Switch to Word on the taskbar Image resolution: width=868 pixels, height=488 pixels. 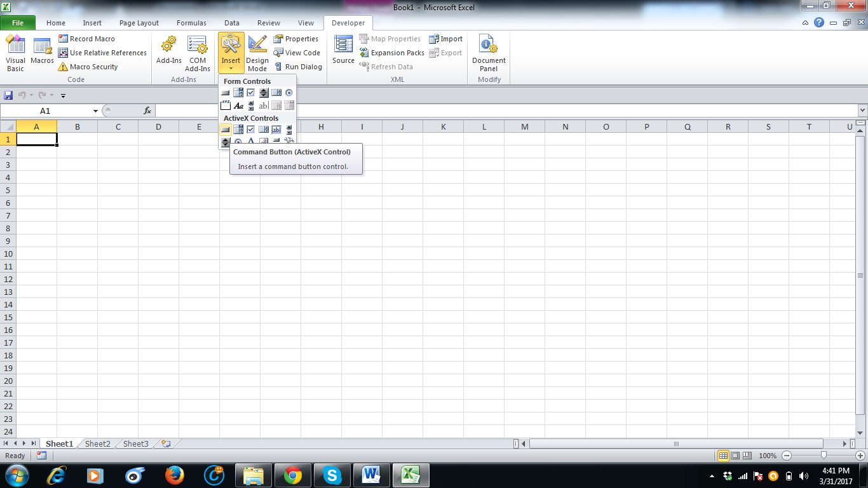(x=370, y=475)
